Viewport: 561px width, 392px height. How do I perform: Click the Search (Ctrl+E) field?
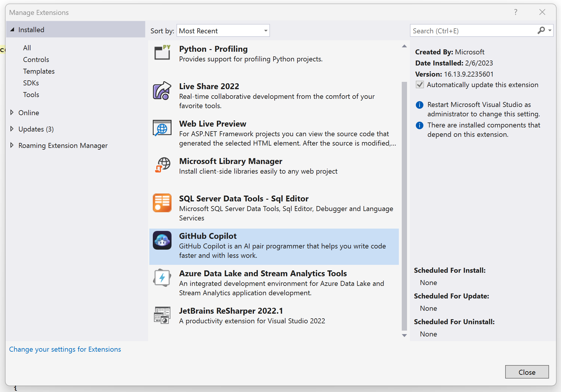point(473,31)
